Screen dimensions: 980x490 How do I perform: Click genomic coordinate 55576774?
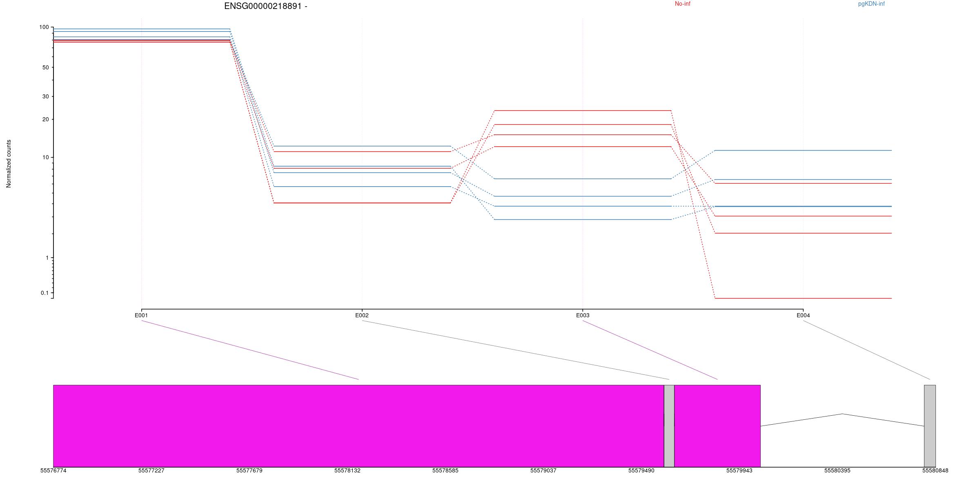click(53, 470)
